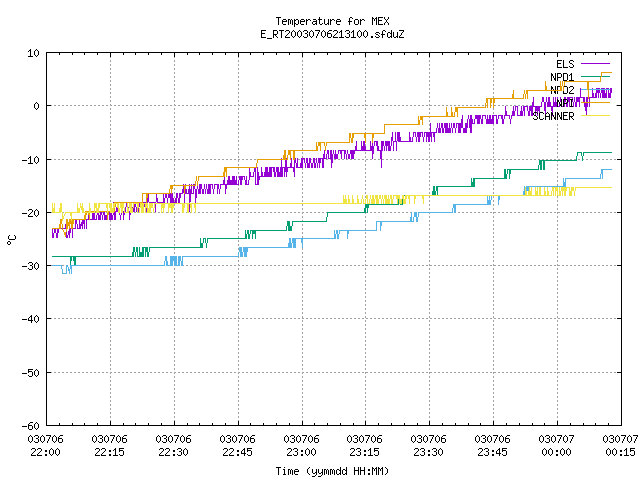Click the 'NPD1' legend label
640x480 pixels.
[562, 77]
